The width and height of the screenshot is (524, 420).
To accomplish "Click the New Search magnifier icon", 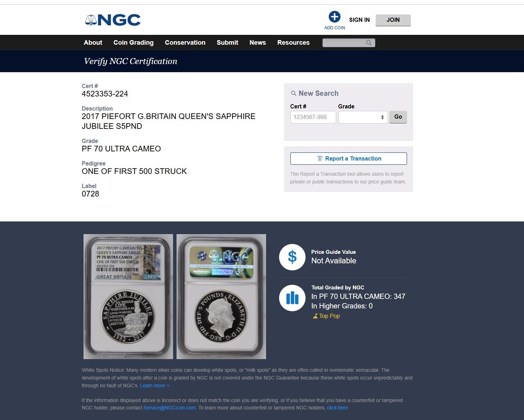I will coord(293,93).
